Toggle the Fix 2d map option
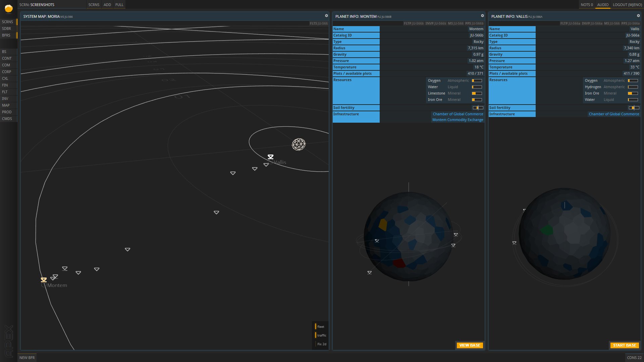Viewport: 644px width, 362px height. tap(321, 344)
